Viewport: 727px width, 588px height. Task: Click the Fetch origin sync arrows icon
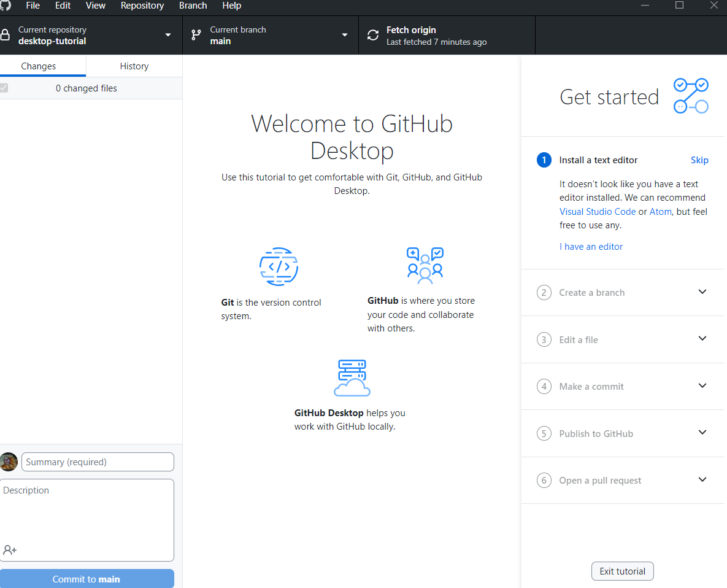pyautogui.click(x=373, y=35)
